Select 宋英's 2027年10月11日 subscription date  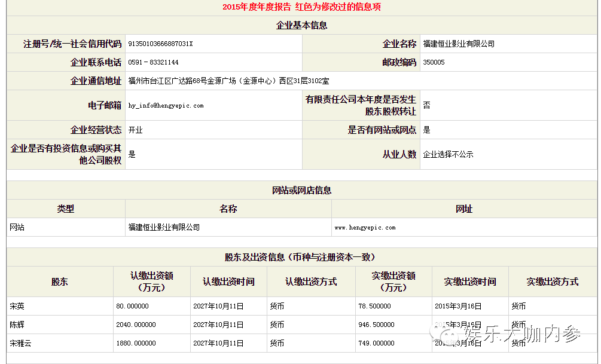pos(218,306)
